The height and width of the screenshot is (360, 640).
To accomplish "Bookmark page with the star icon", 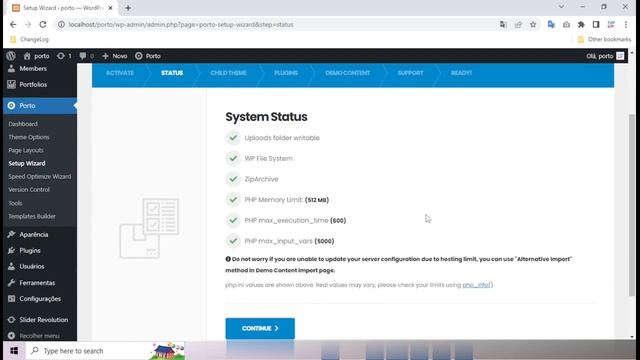I will point(533,24).
